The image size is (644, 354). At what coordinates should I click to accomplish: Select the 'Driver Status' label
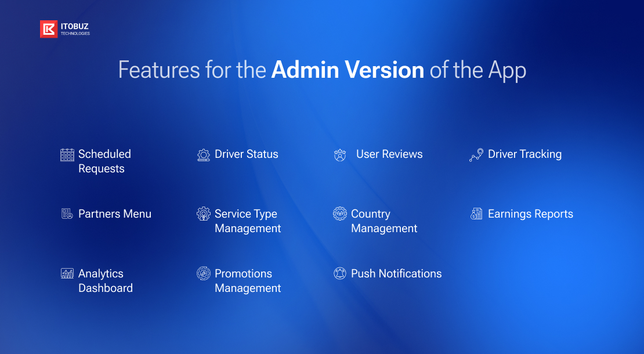tap(247, 154)
